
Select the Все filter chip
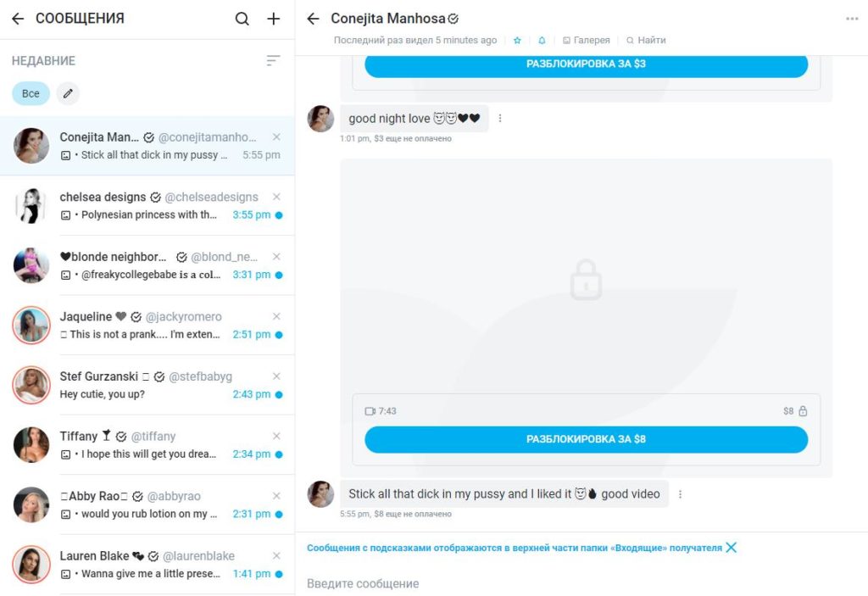click(x=31, y=93)
